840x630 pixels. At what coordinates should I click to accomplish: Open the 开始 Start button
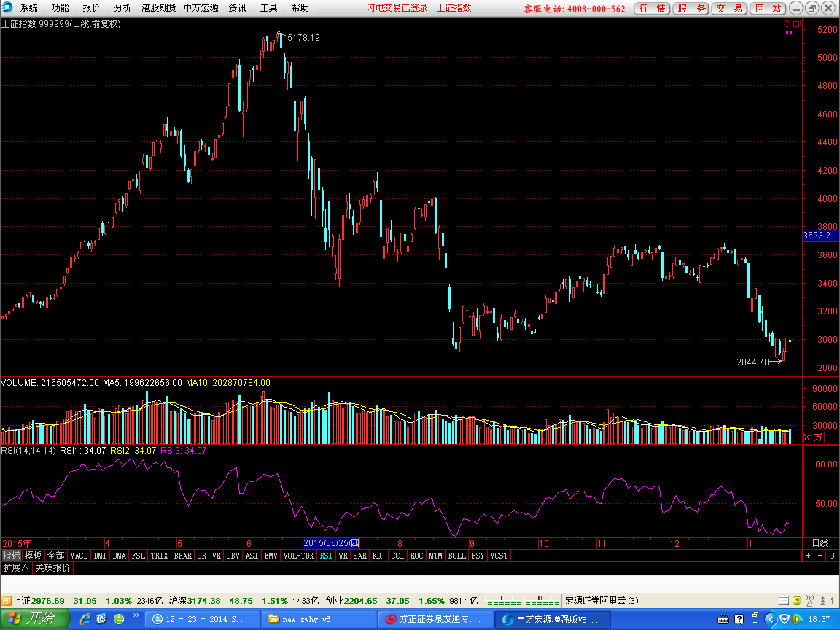(35, 619)
